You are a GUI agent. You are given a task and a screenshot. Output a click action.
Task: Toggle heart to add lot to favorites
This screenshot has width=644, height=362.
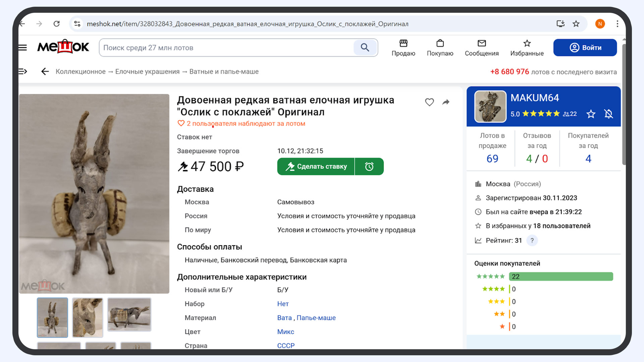point(429,102)
